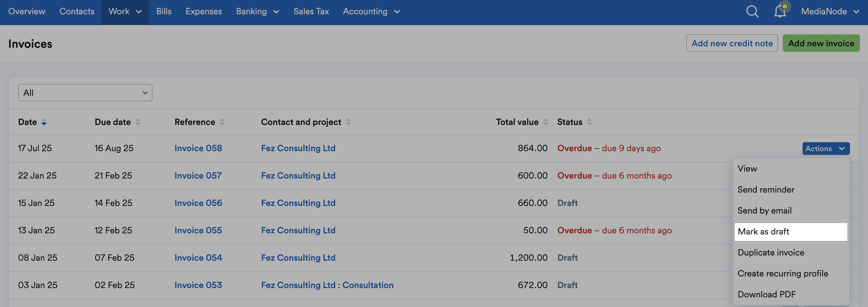This screenshot has width=868, height=307.
Task: Click the Add new credit note button
Action: [x=732, y=43]
